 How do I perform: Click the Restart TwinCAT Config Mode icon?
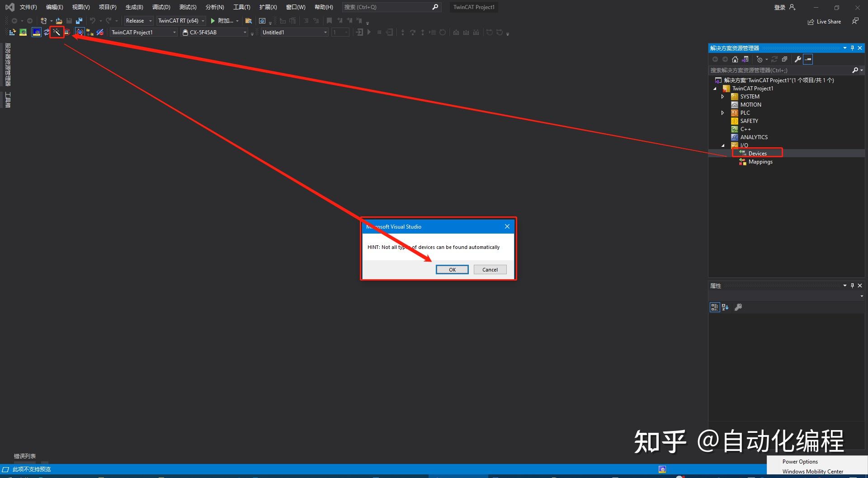tap(37, 32)
